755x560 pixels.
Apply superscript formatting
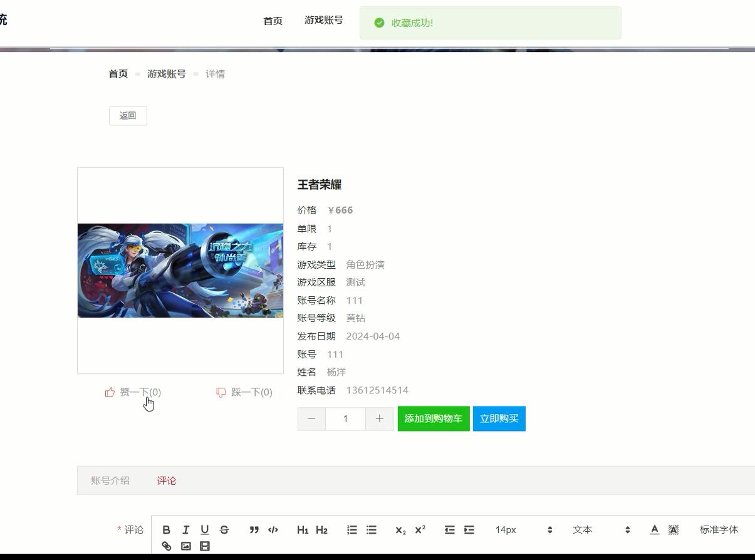coord(420,529)
